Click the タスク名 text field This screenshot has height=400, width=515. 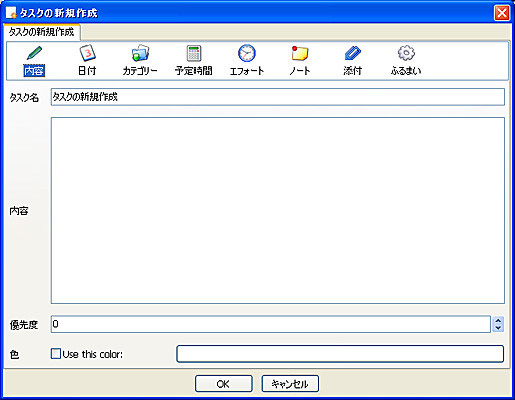tap(278, 97)
